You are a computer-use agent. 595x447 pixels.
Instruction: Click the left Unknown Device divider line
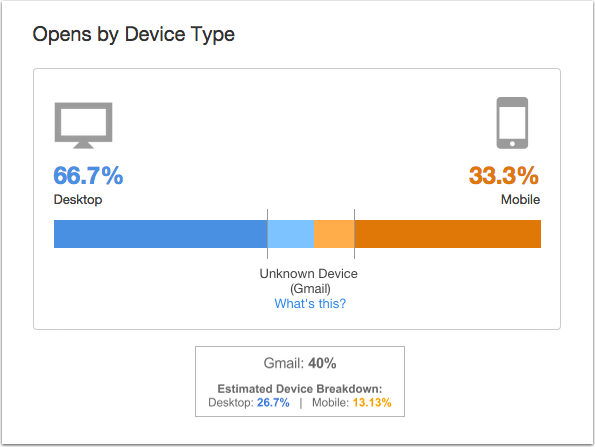(x=268, y=234)
